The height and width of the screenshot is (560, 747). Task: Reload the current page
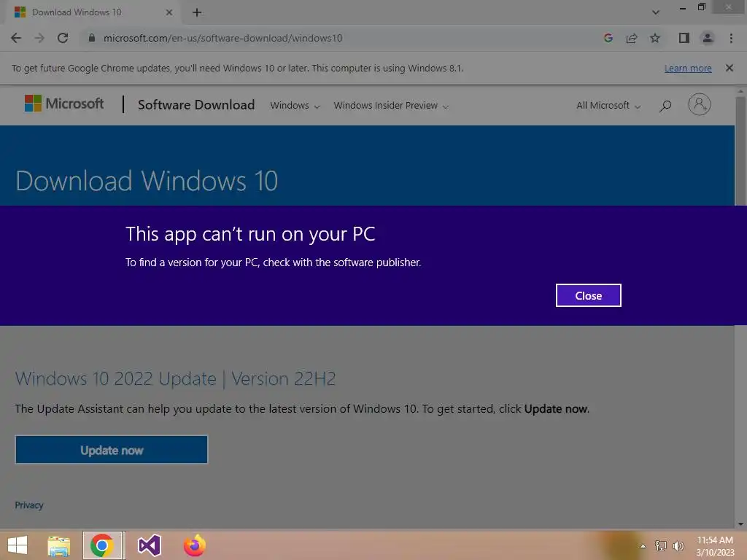tap(63, 38)
